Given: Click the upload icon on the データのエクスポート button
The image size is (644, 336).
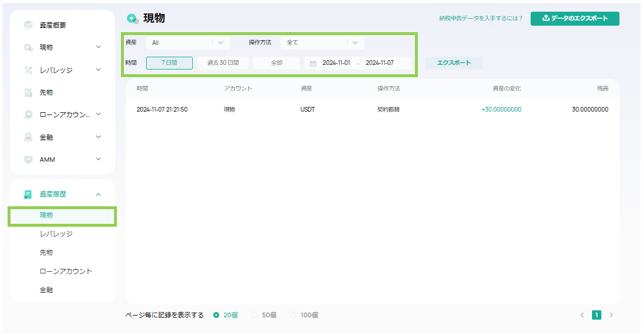Looking at the screenshot, I should pyautogui.click(x=546, y=18).
